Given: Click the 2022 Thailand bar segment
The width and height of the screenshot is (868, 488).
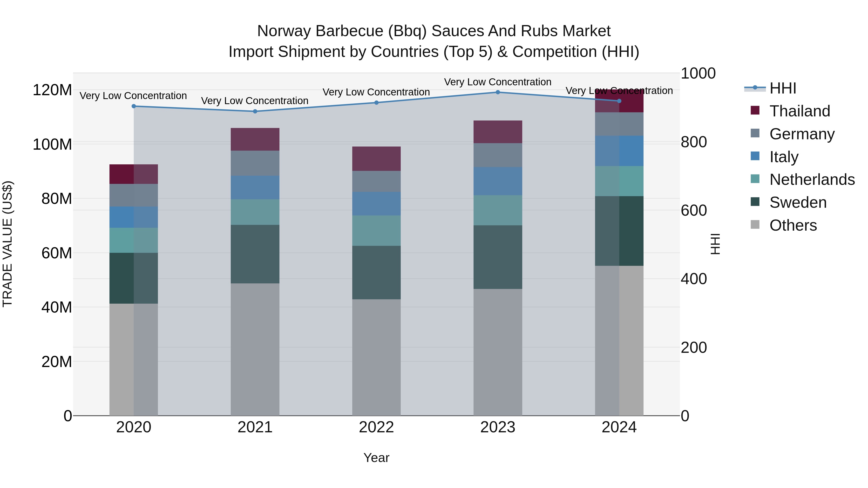Looking at the screenshot, I should [376, 159].
